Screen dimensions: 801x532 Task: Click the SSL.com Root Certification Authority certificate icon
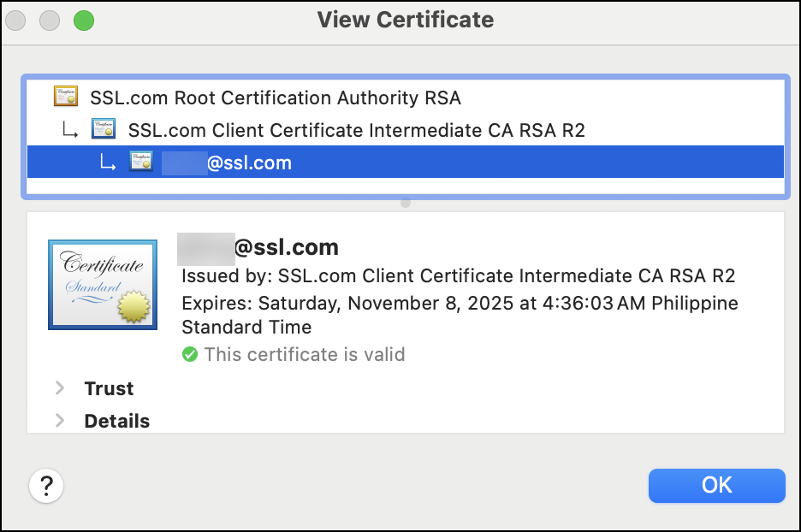point(66,97)
